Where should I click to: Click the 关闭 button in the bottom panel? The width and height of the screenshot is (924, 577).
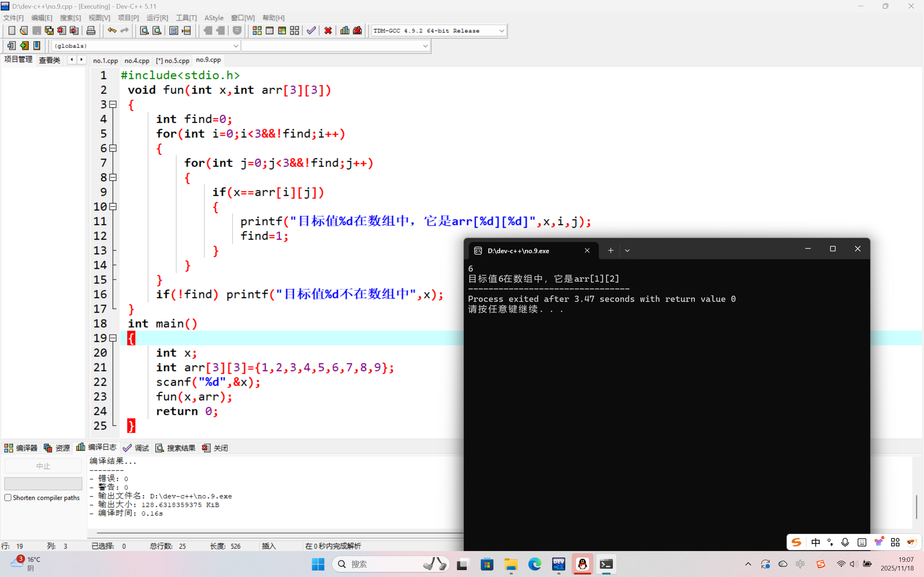[215, 448]
